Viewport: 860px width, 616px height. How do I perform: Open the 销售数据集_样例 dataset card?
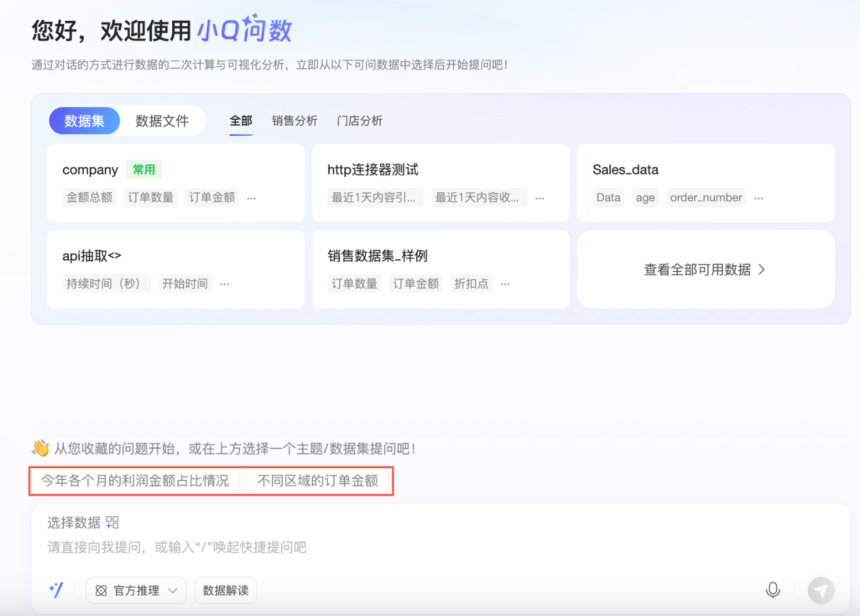pos(441,269)
